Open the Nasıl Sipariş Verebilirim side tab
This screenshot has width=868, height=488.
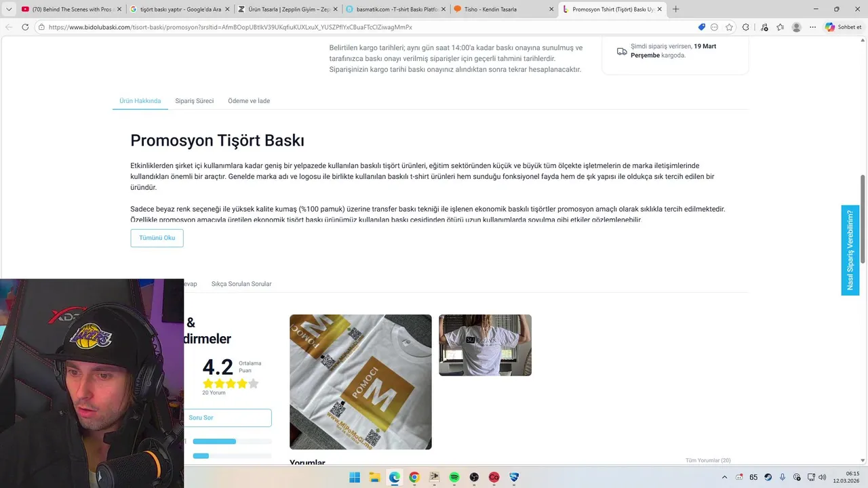(850, 250)
